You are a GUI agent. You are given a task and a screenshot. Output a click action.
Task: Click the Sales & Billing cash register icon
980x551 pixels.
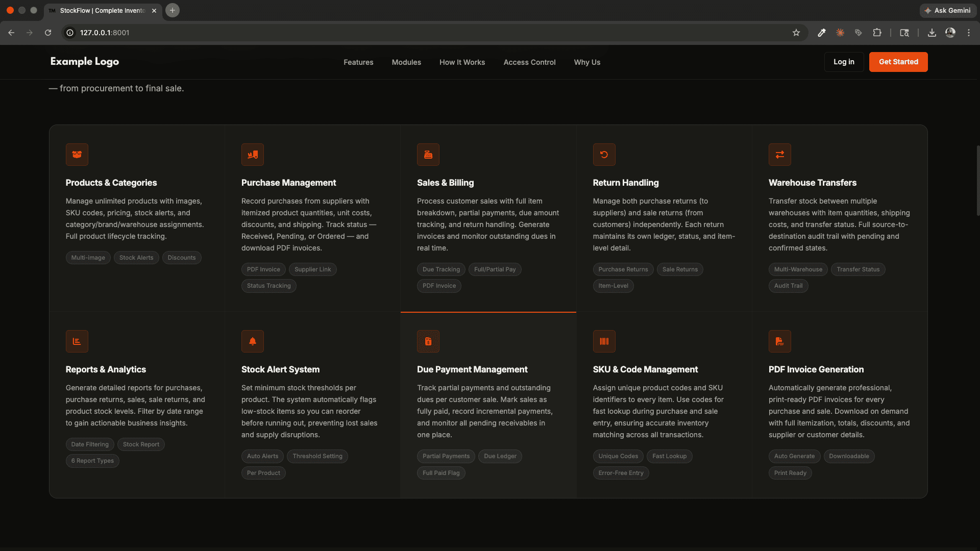click(428, 155)
